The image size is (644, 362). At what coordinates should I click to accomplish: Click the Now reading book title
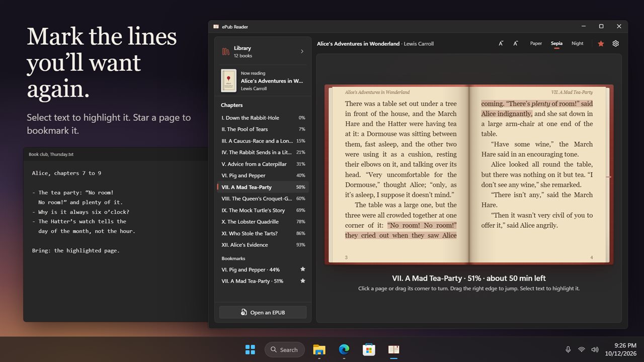pos(272,81)
